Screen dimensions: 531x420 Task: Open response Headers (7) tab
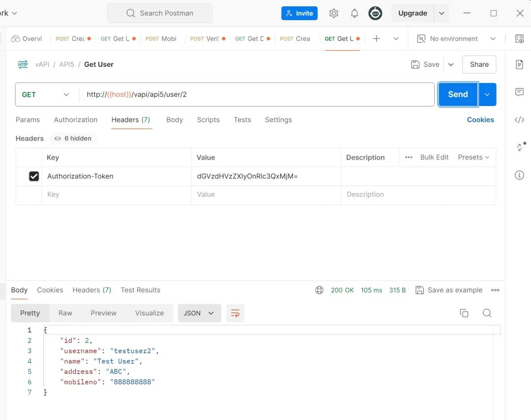pos(92,290)
